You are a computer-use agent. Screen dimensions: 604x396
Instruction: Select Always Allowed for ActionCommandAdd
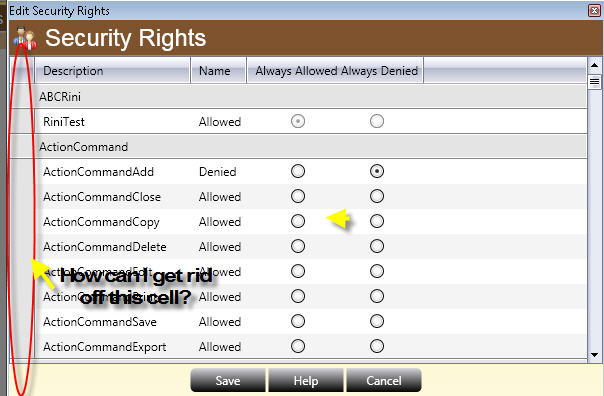coord(298,171)
